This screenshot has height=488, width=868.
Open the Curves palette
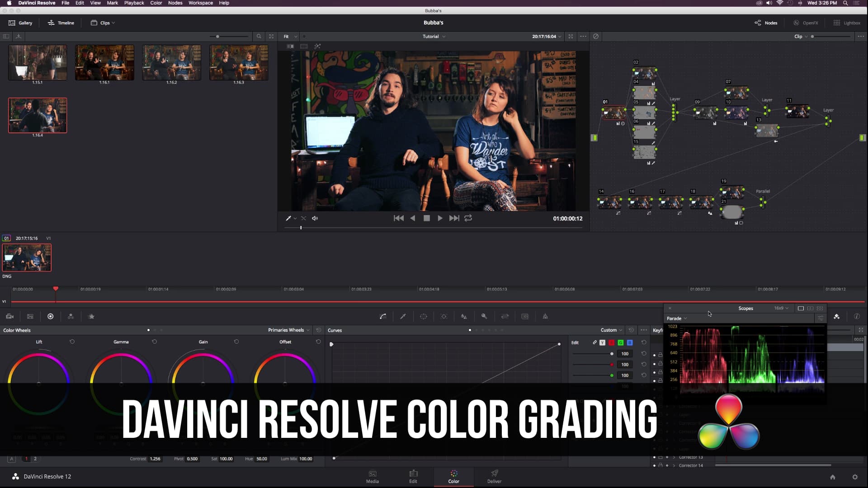[x=383, y=316]
